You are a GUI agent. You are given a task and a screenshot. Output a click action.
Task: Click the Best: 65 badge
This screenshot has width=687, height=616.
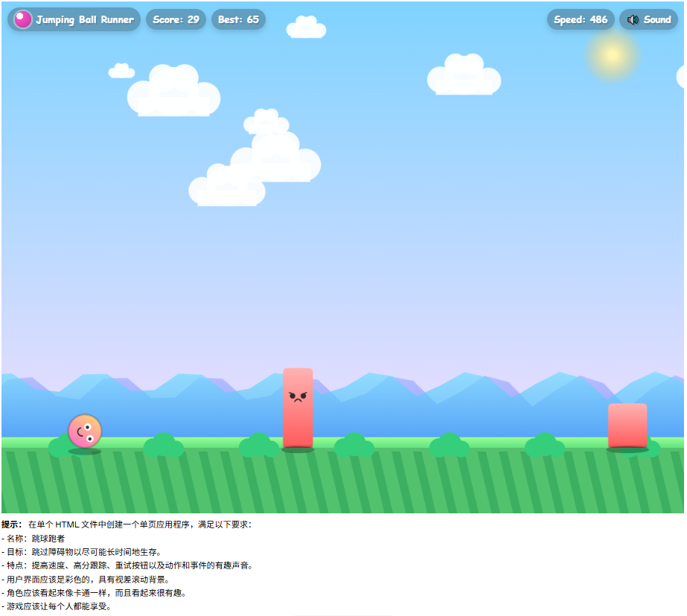[x=238, y=19]
